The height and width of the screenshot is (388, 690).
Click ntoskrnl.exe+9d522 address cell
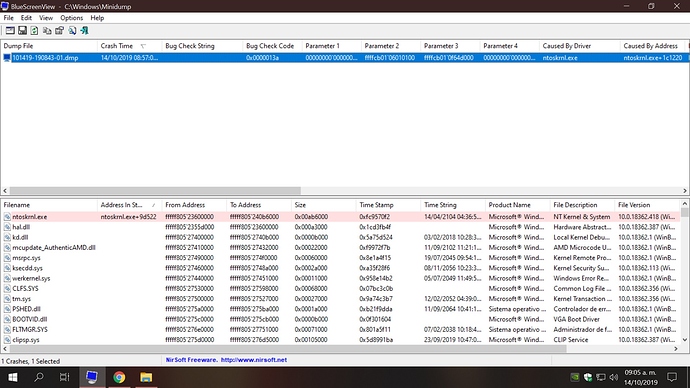pos(129,217)
